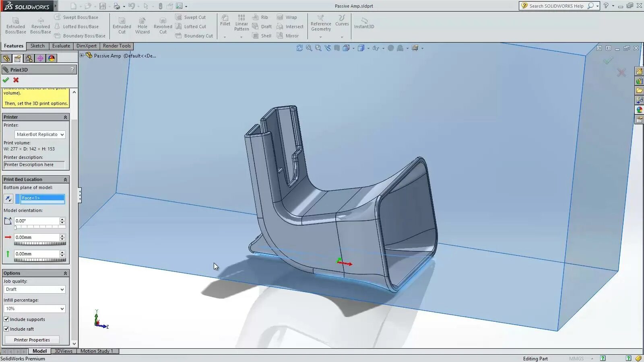Select the Shell feature tool
The height and width of the screenshot is (362, 644).
(262, 36)
